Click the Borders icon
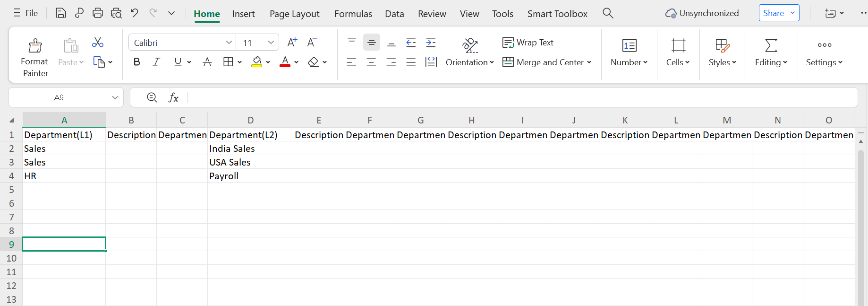Viewport: 868px width, 306px height. point(228,61)
